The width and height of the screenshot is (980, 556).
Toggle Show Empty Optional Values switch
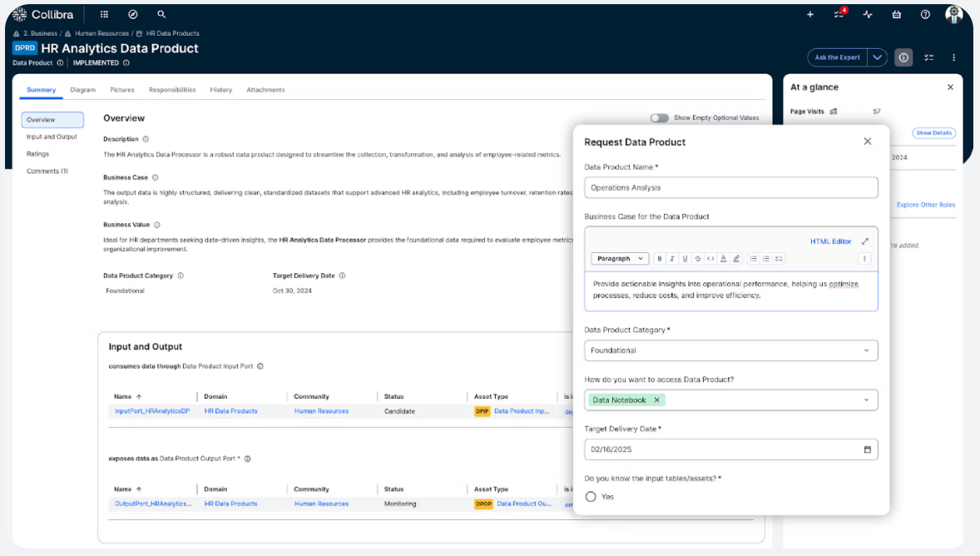pos(660,118)
